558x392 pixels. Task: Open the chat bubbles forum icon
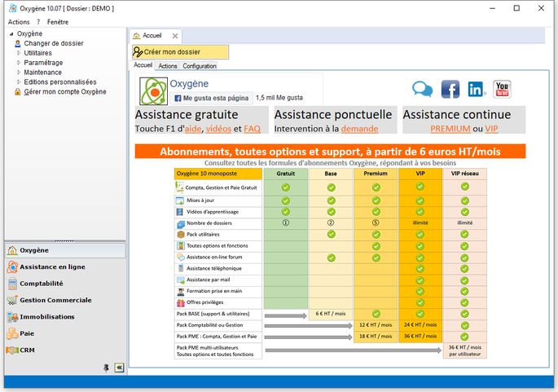(423, 89)
